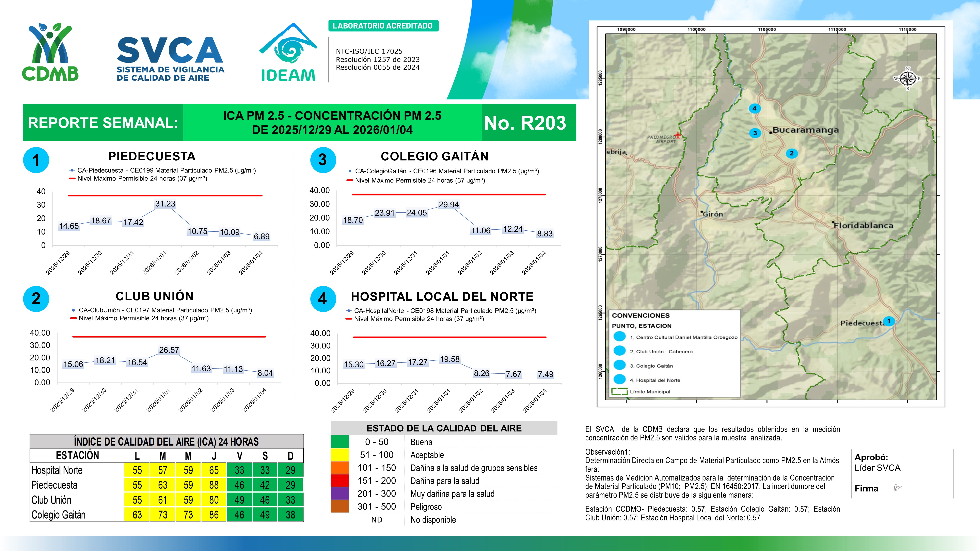Image resolution: width=980 pixels, height=551 pixels.
Task: Click the compass rose on the map
Action: coord(908,79)
